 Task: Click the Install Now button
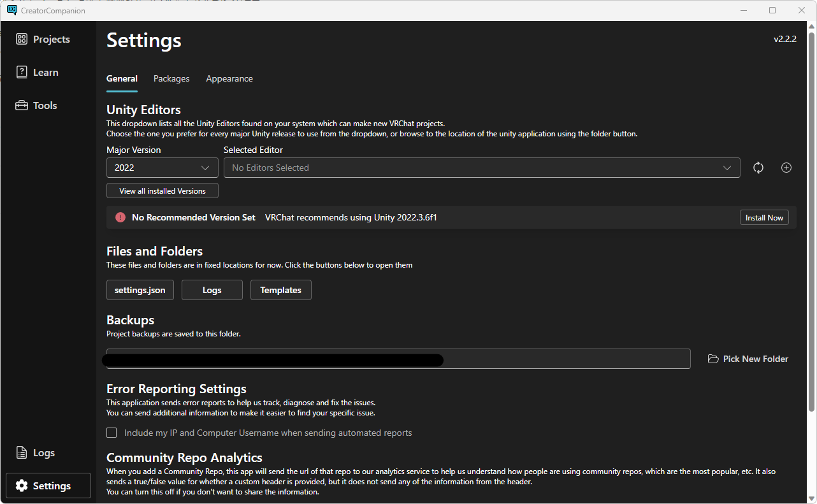764,218
